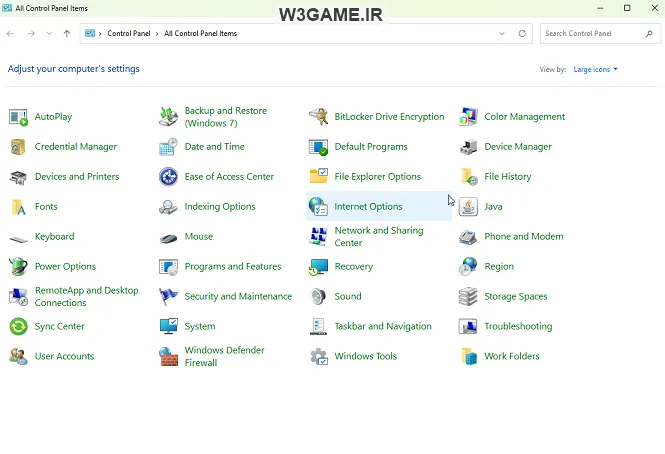Viewport: 665px width, 454px height.
Task: Open the Java coffee cup icon
Action: pos(468,207)
